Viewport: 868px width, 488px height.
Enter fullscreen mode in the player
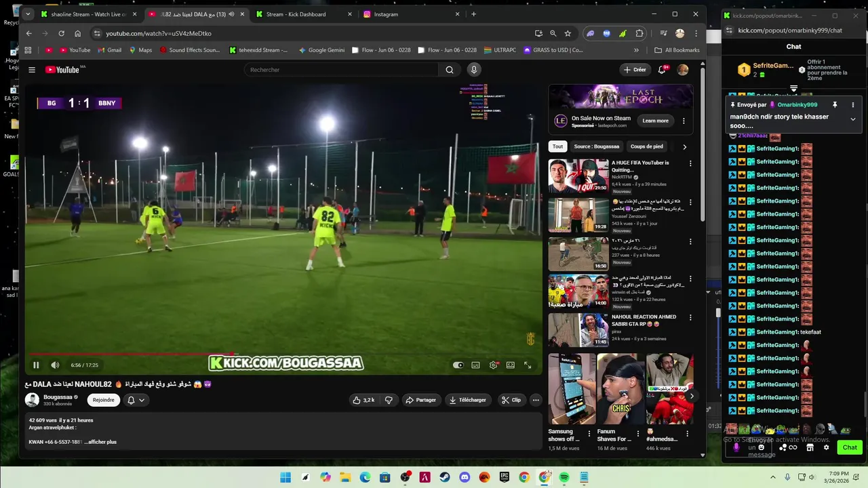tap(528, 365)
